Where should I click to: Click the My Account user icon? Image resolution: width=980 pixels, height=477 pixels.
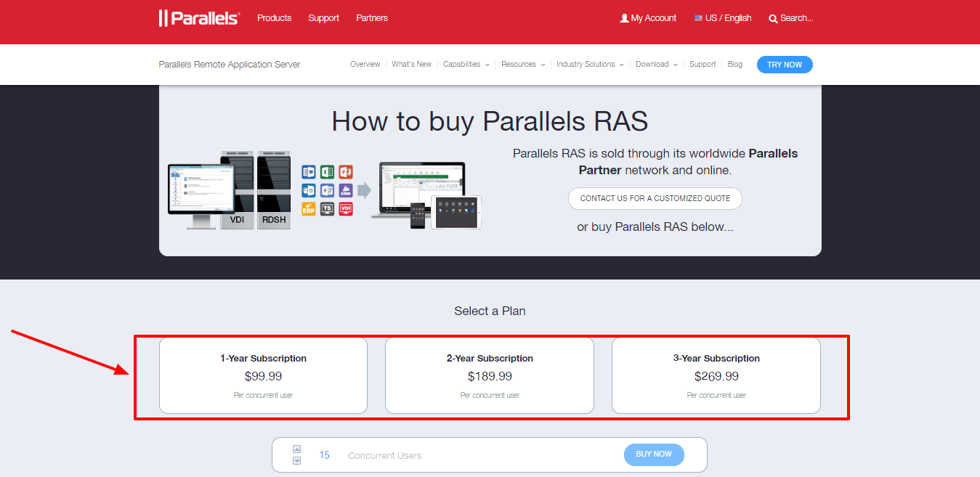pyautogui.click(x=625, y=17)
